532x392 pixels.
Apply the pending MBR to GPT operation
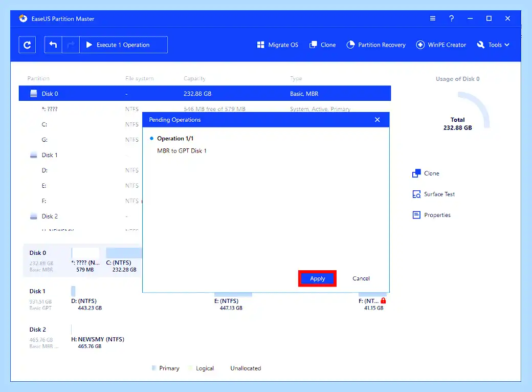(317, 278)
